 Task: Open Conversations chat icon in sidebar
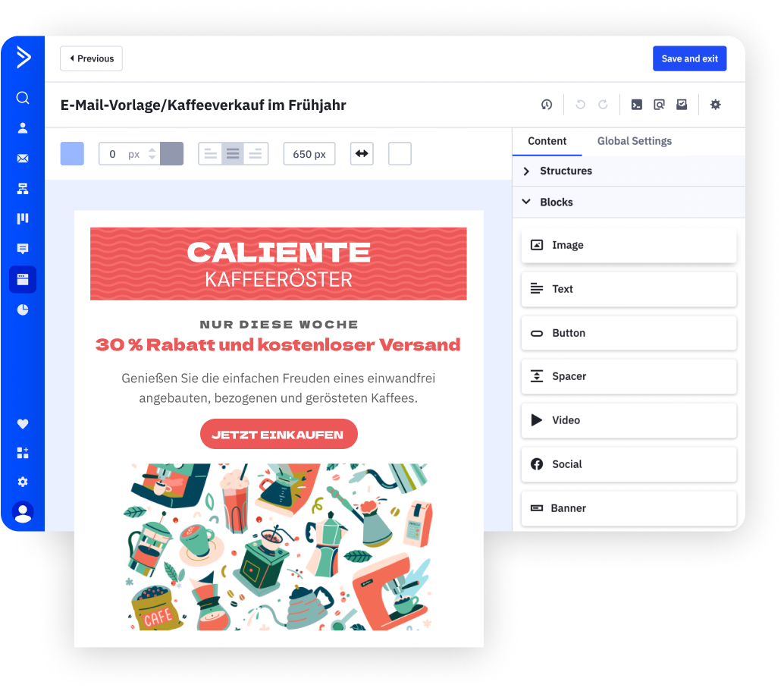coord(23,249)
